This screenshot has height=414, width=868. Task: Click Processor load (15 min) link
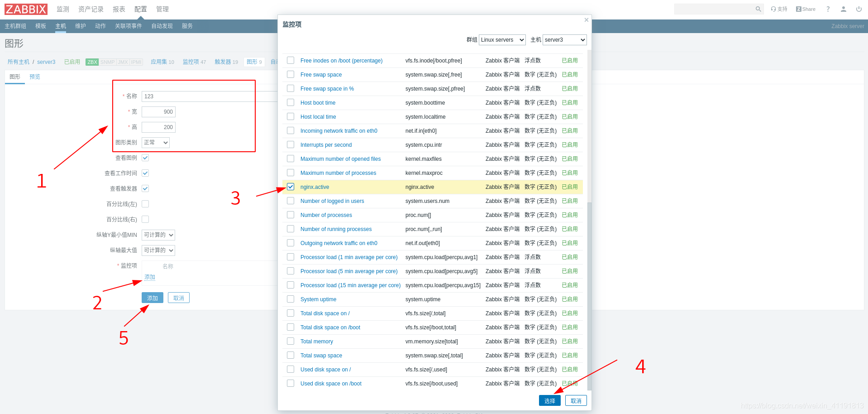point(351,285)
